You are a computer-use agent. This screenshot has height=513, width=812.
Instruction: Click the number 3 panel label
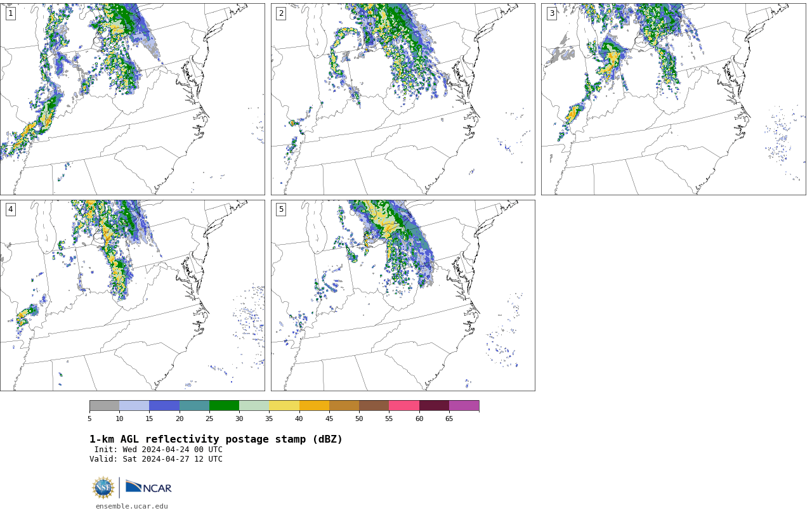click(x=552, y=13)
